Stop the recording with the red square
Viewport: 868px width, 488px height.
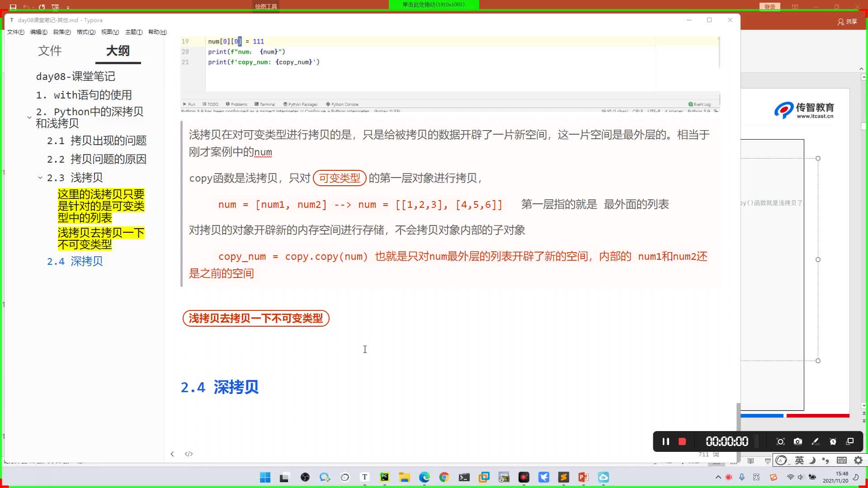pyautogui.click(x=682, y=441)
